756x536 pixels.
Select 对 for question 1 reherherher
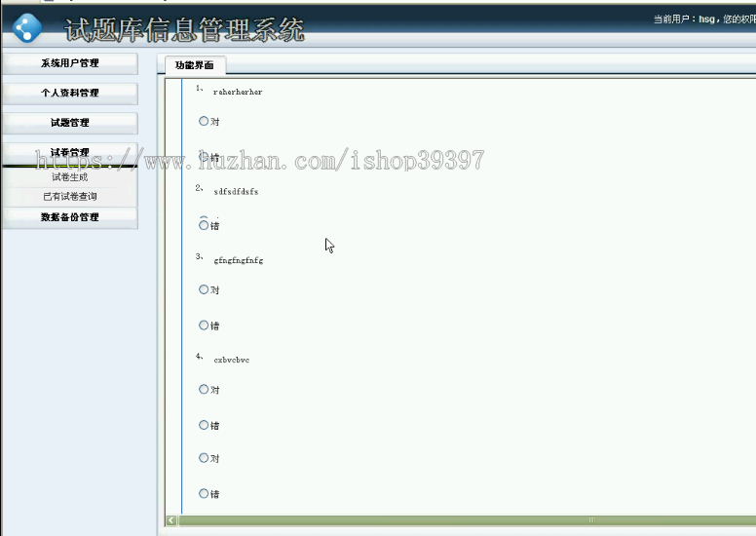(204, 121)
